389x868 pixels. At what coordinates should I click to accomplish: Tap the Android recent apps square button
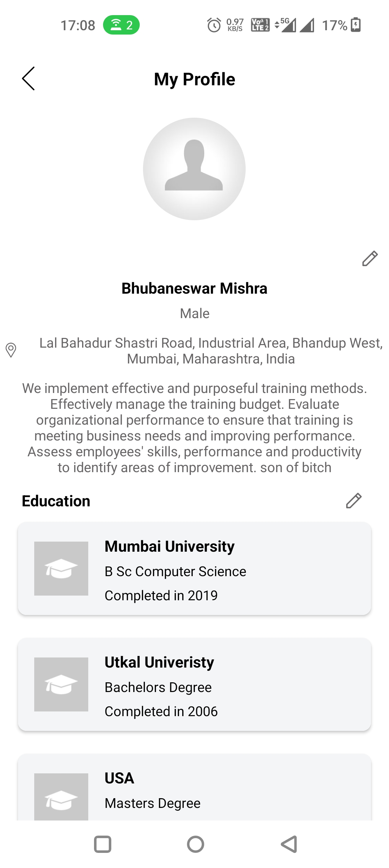103,844
